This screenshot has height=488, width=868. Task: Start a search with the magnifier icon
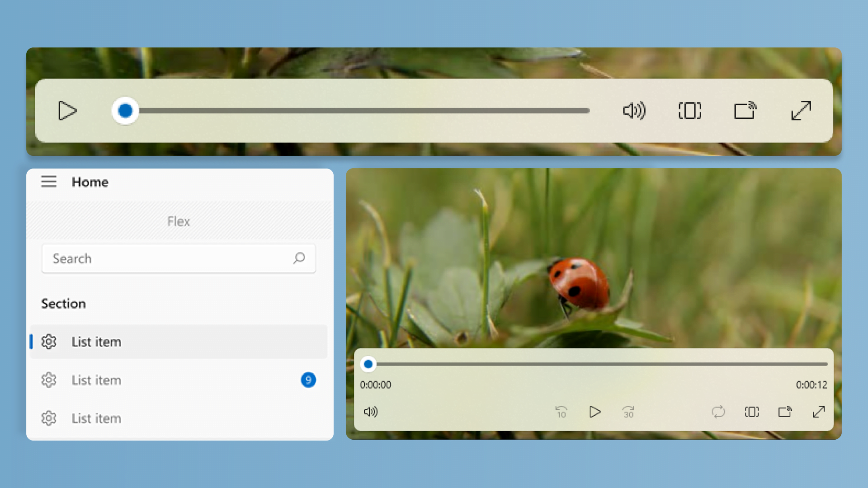[299, 258]
